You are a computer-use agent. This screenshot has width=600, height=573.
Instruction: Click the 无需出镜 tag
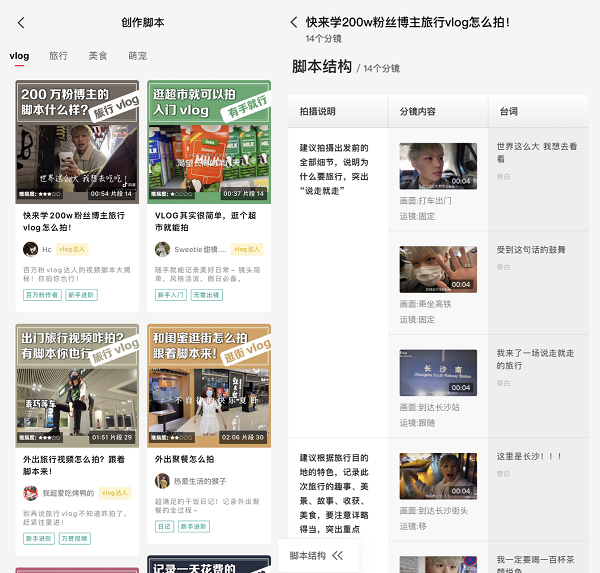(207, 295)
